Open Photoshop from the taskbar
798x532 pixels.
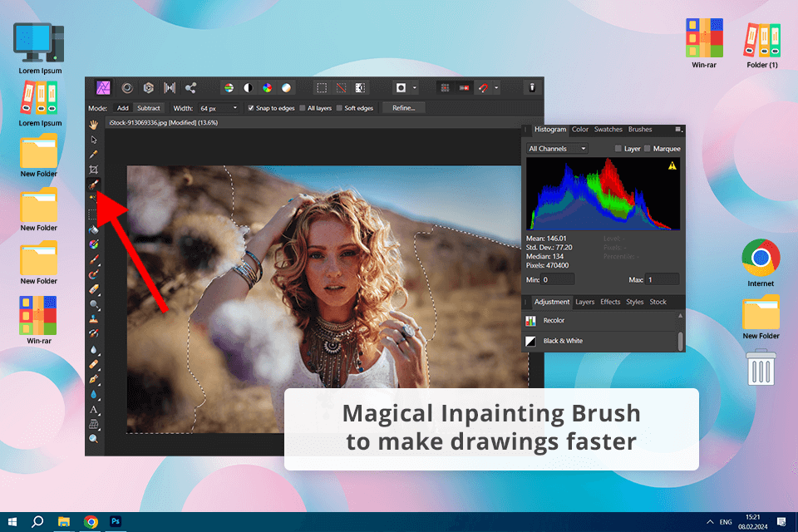pos(116,521)
